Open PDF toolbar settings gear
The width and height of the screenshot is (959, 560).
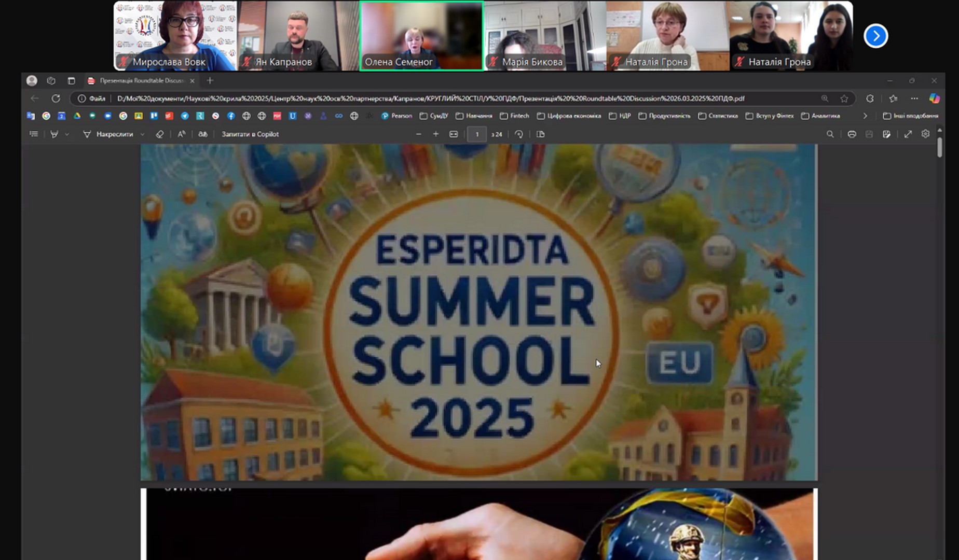coord(925,134)
